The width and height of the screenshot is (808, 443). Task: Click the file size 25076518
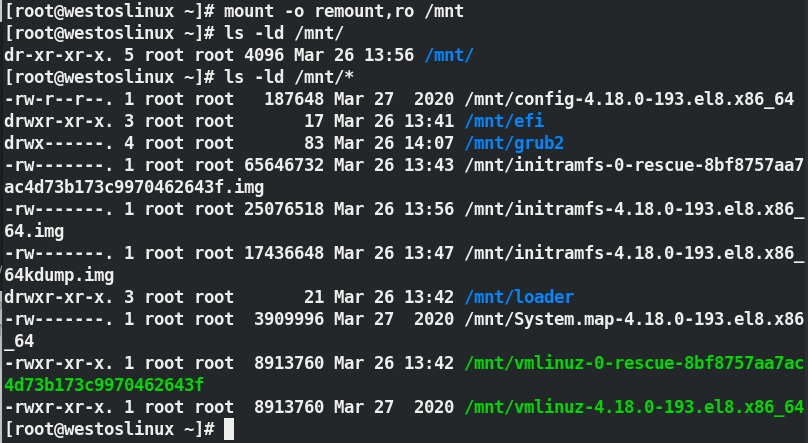(284, 209)
